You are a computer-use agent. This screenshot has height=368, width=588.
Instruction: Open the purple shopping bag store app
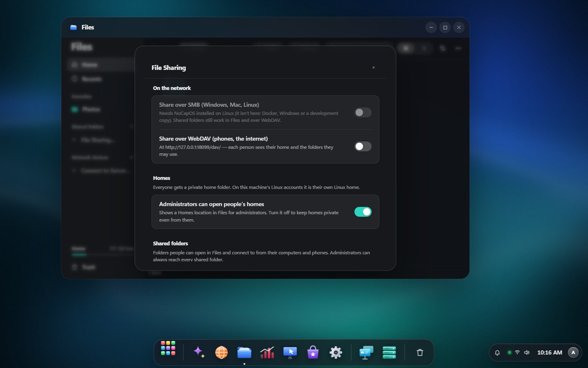(x=313, y=352)
